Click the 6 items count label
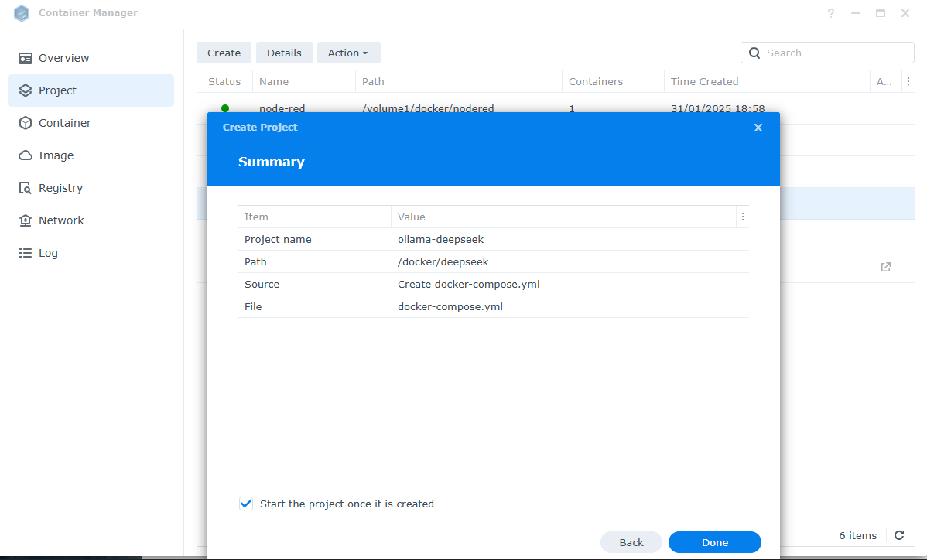927x560 pixels. pyautogui.click(x=858, y=536)
